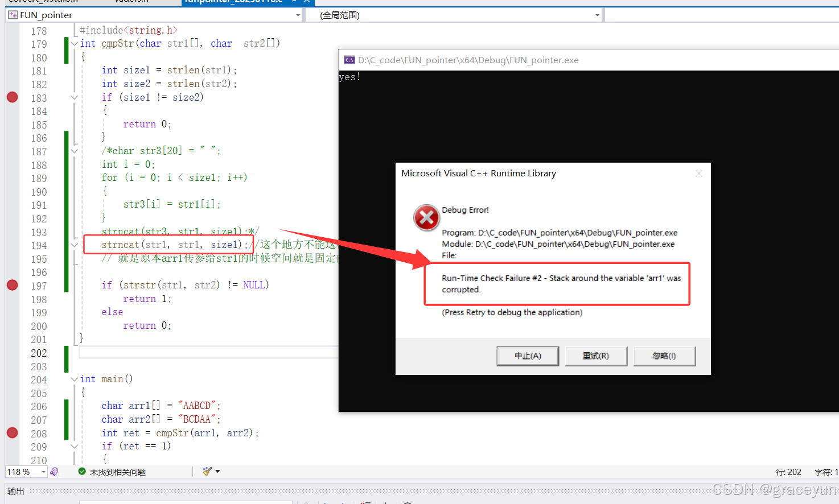Click the Debug Error! text in dialog
The height and width of the screenshot is (504, 839).
coord(465,210)
